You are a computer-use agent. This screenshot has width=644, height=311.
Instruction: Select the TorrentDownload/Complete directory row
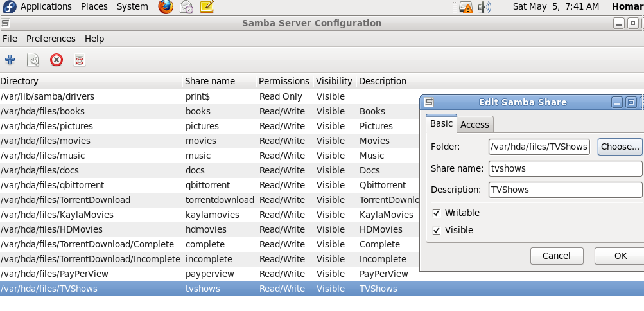[209, 244]
